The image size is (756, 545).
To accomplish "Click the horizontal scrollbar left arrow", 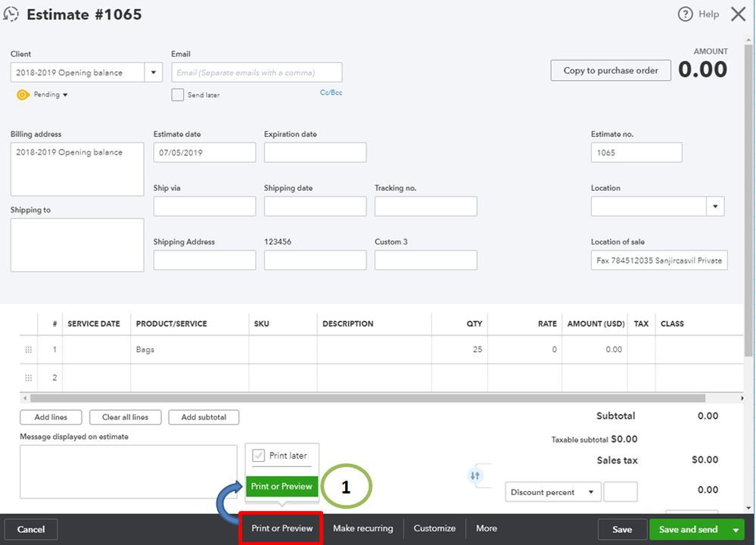I will click(x=24, y=398).
